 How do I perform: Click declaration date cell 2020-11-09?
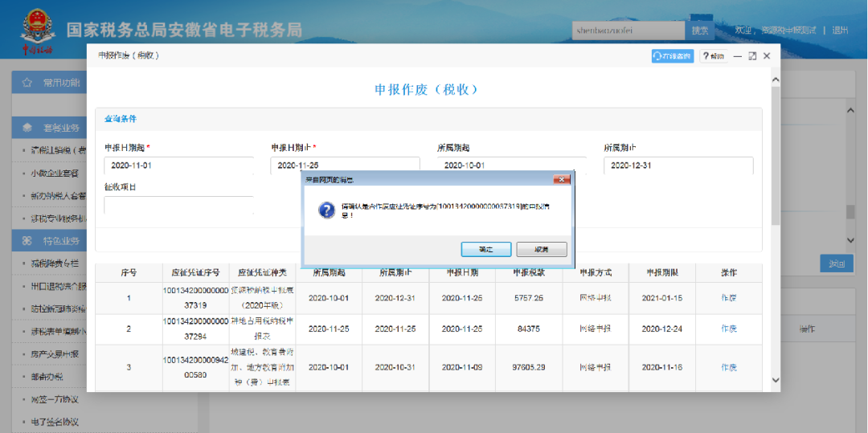[462, 367]
